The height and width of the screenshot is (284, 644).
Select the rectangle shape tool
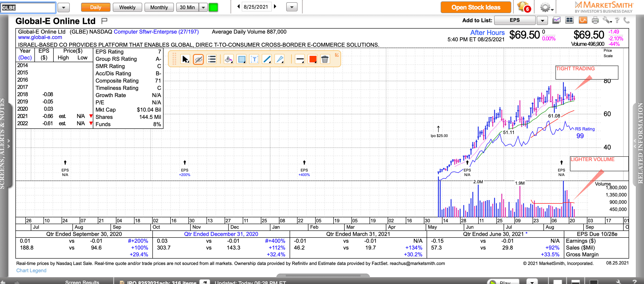point(241,59)
